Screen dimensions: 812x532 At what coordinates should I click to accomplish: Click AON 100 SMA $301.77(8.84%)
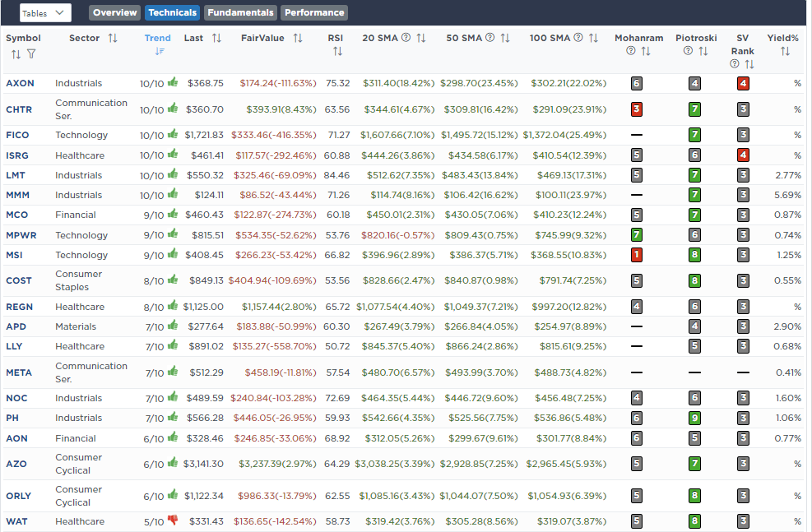tap(571, 438)
